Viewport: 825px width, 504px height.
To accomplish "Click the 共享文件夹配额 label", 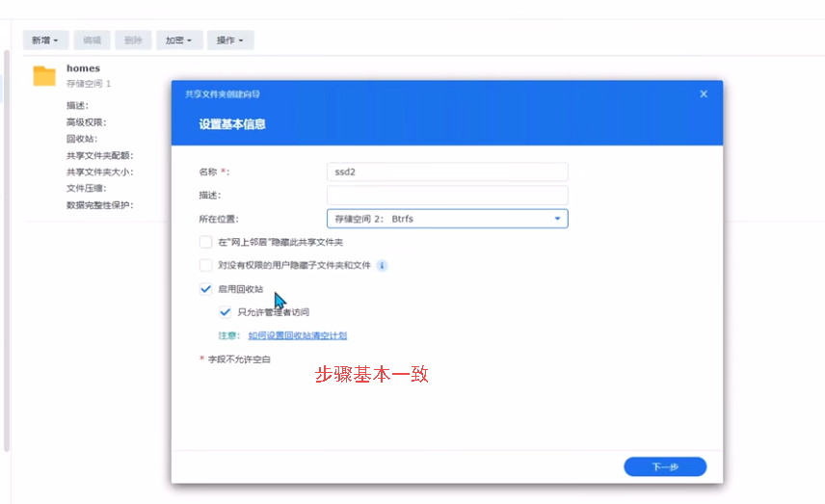I will click(x=100, y=156).
